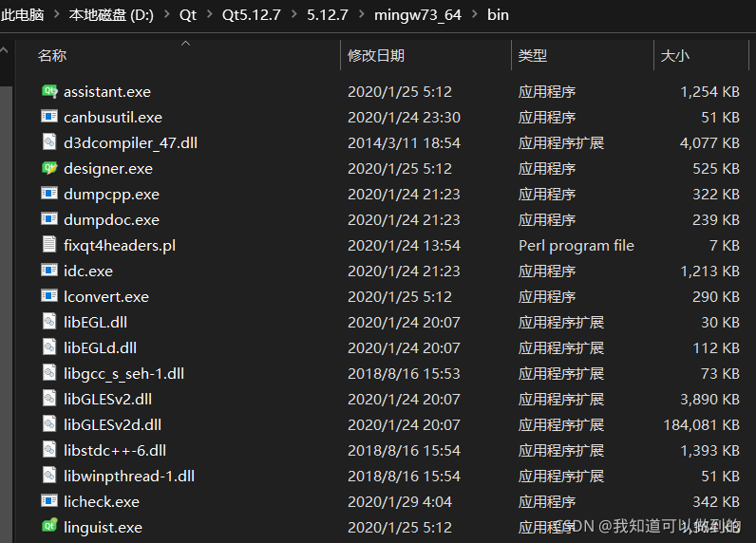Image resolution: width=756 pixels, height=543 pixels.
Task: Navigate to Qt folder in breadcrumb
Action: click(187, 15)
